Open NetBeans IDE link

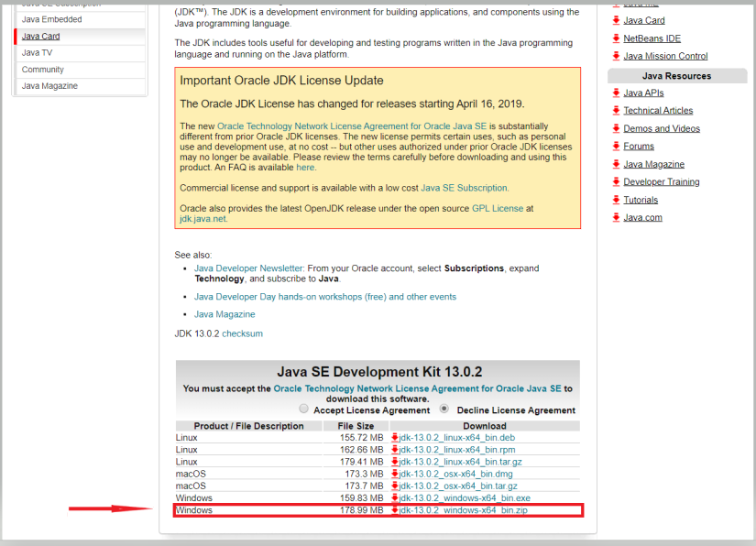[652, 38]
